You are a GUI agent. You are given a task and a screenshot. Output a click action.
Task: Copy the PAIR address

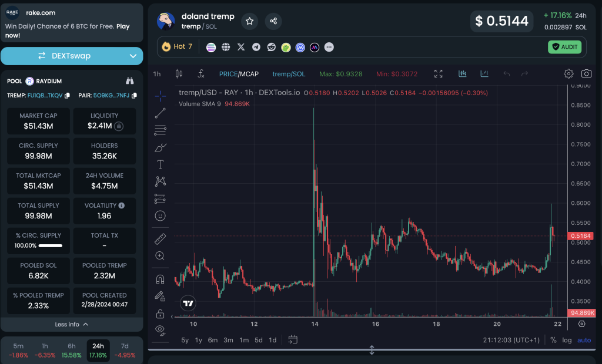pos(134,96)
